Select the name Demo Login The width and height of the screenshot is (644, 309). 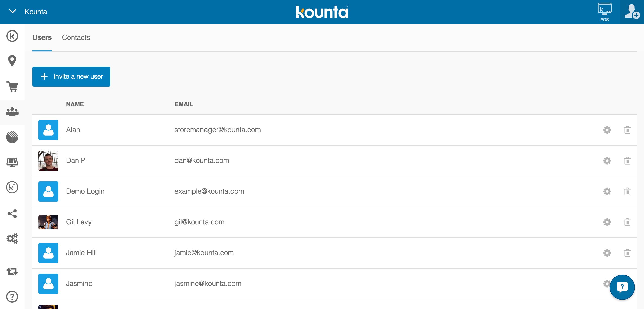[x=85, y=191]
